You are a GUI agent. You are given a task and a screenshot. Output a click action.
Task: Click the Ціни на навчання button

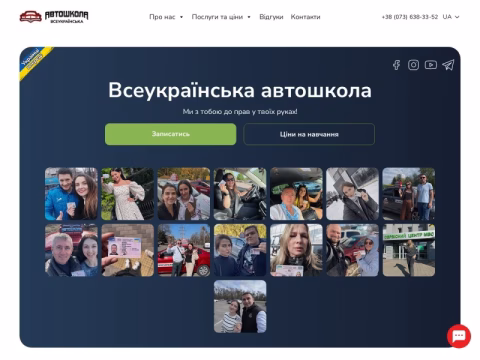coord(309,134)
